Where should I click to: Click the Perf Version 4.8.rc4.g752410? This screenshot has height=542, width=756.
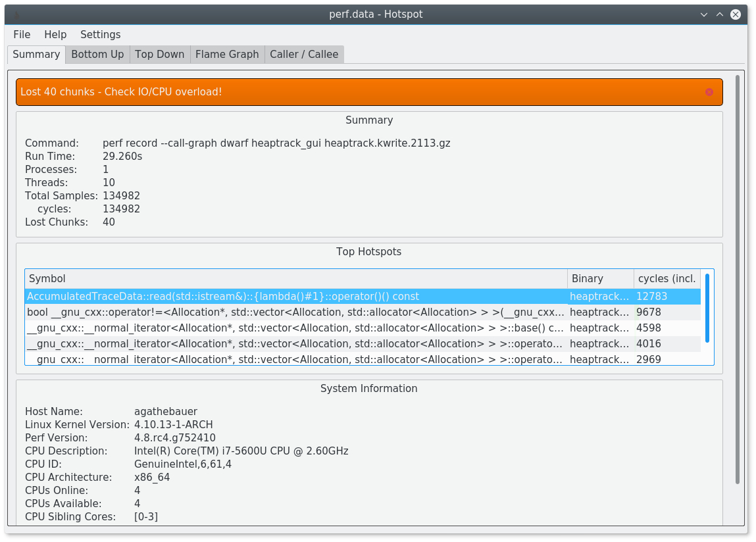click(x=175, y=438)
